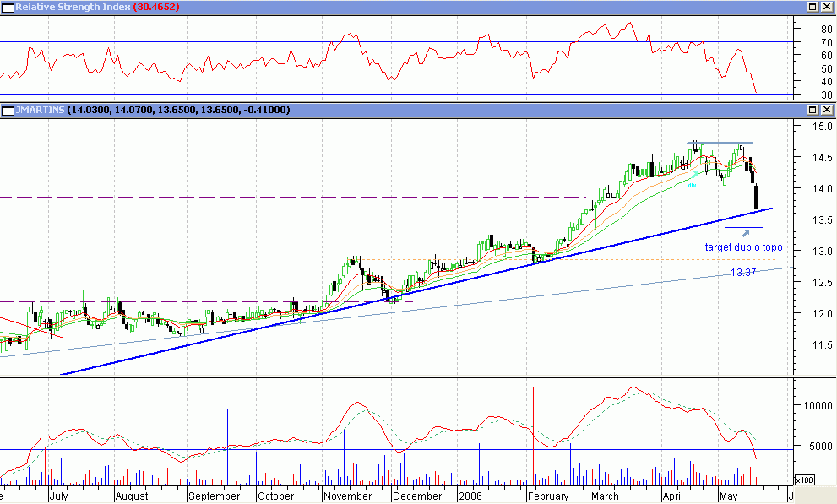Click the 60 label on RSI axis

(x=827, y=56)
